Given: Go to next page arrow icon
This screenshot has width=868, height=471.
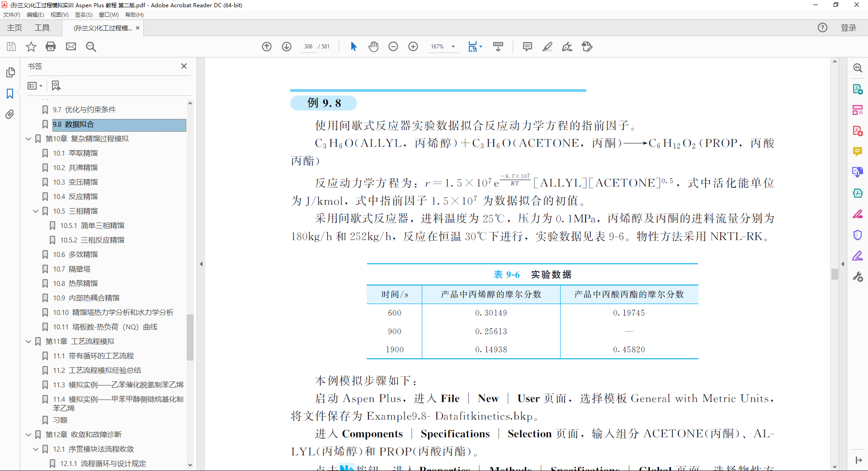Looking at the screenshot, I should coord(287,47).
